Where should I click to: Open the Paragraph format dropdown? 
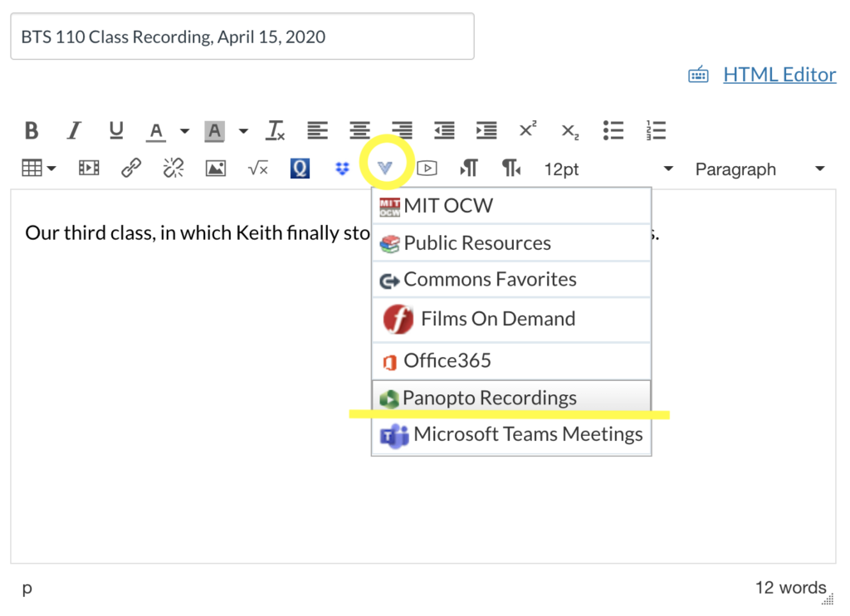760,169
